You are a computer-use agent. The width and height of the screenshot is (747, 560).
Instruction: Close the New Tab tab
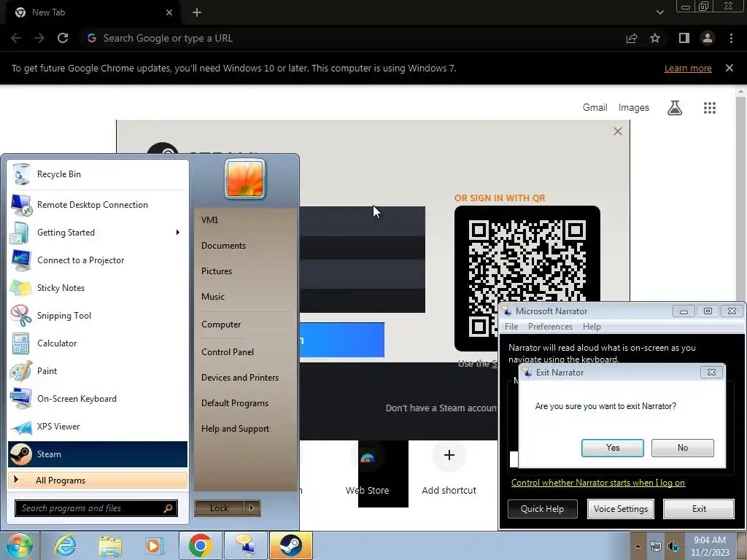pyautogui.click(x=169, y=12)
